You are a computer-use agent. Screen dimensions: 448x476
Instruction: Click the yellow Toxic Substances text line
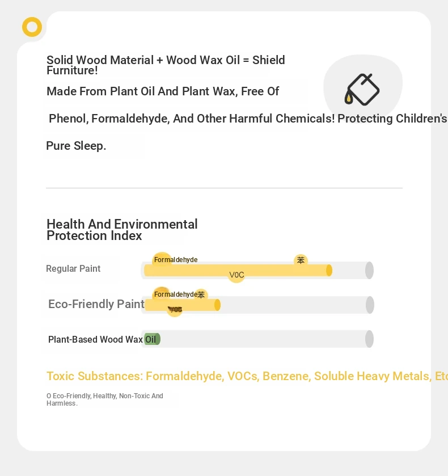tap(247, 376)
